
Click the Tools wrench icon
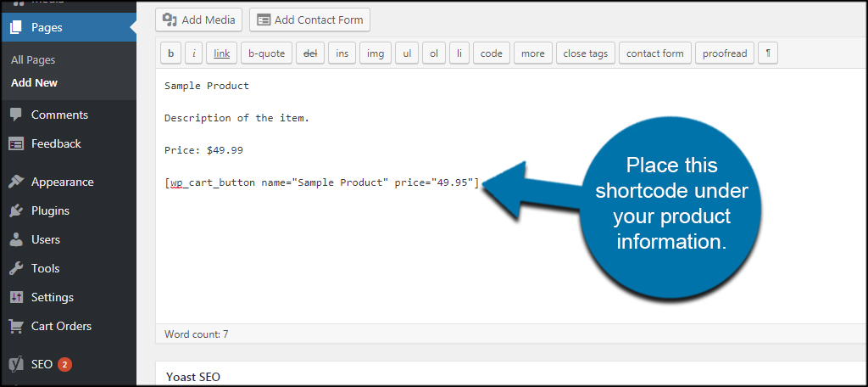tap(16, 268)
